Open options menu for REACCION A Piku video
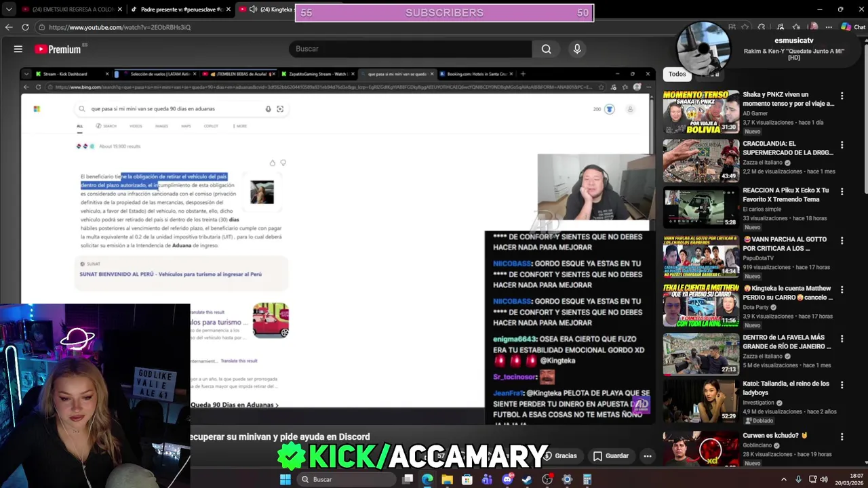This screenshot has height=488, width=868. coord(842,192)
